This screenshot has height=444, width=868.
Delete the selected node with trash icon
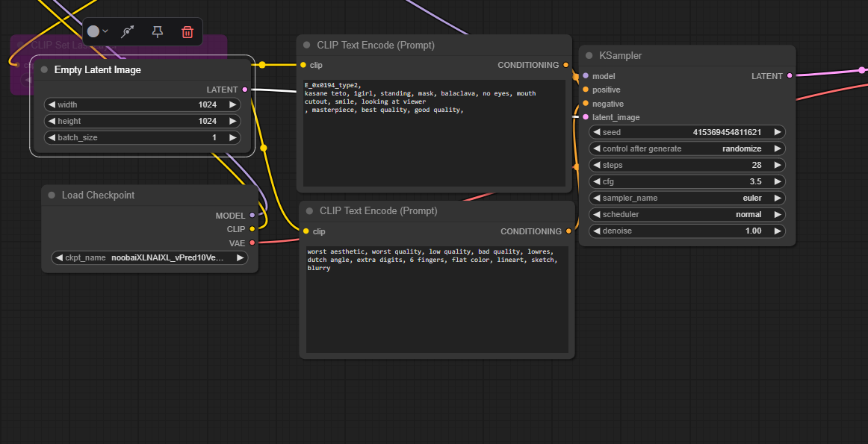tap(187, 31)
